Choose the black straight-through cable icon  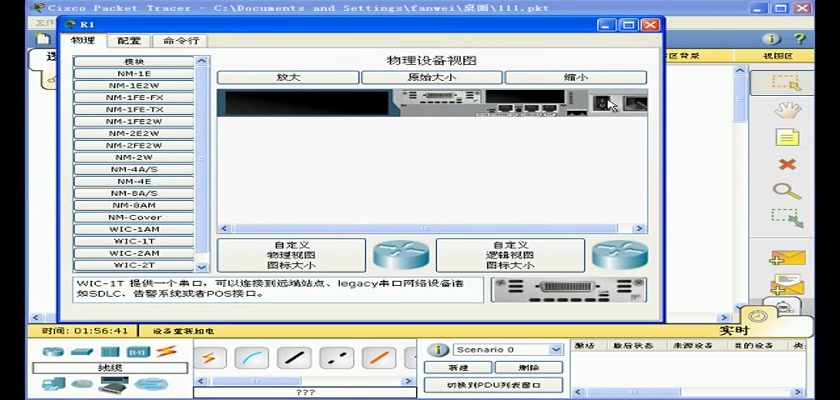(x=295, y=357)
